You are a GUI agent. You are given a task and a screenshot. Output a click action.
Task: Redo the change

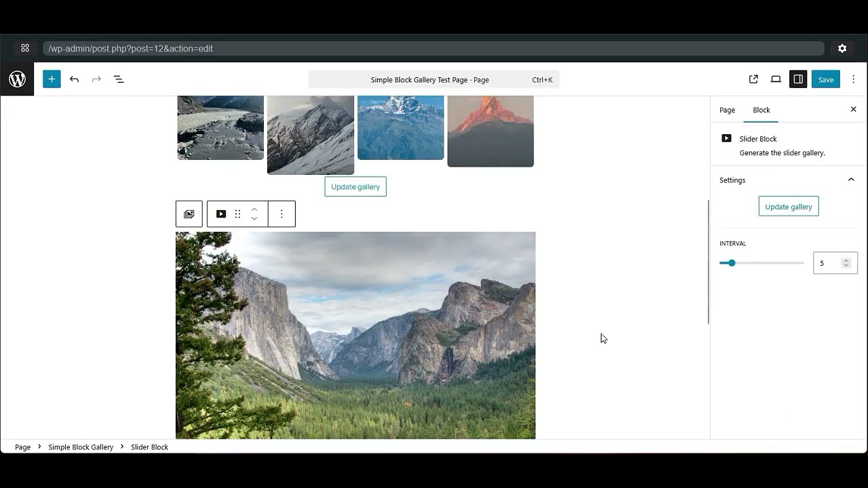tap(96, 79)
